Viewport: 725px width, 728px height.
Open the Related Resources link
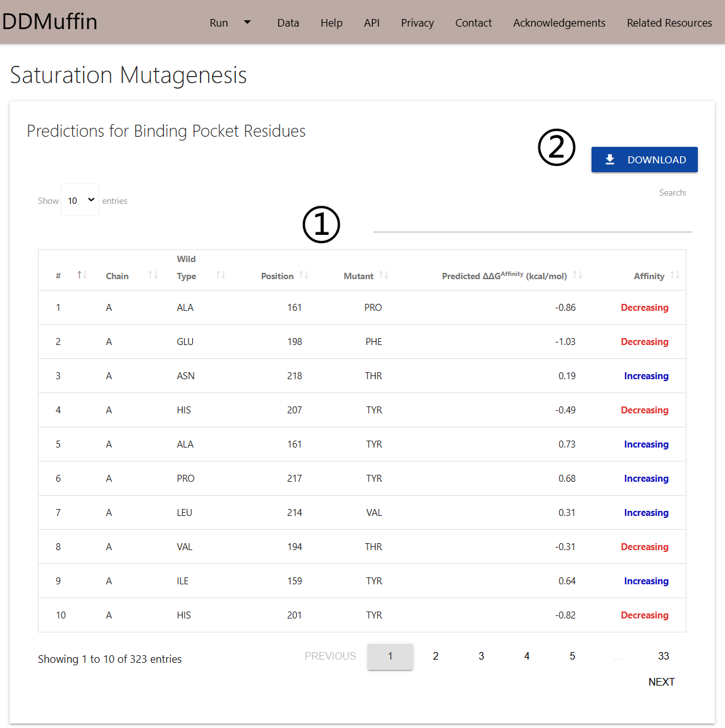click(x=669, y=23)
